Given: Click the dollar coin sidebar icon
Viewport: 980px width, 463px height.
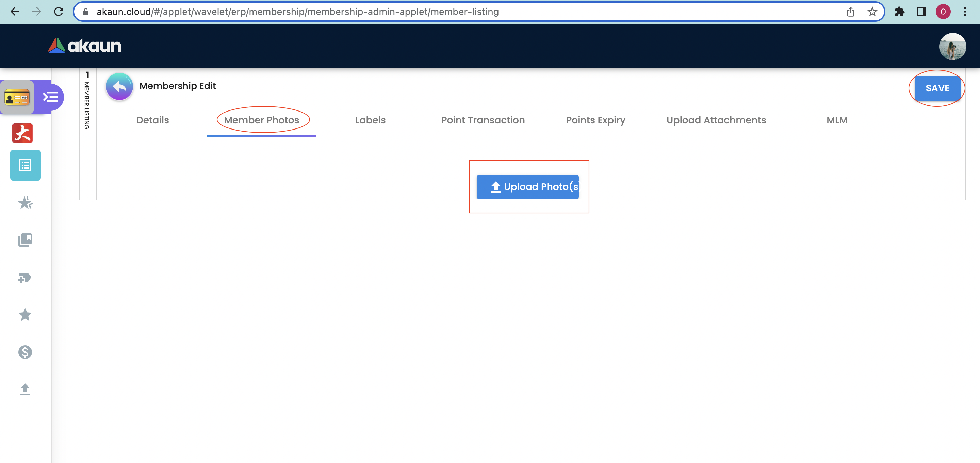Looking at the screenshot, I should tap(25, 352).
